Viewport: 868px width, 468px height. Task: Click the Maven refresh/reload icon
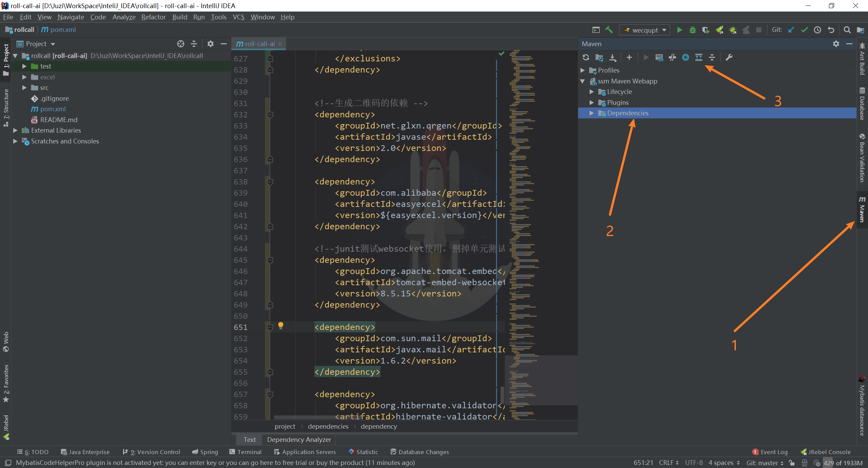pyautogui.click(x=586, y=57)
